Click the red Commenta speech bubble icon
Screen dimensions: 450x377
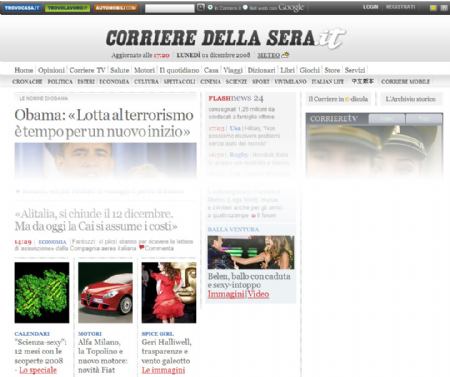pos(142,248)
